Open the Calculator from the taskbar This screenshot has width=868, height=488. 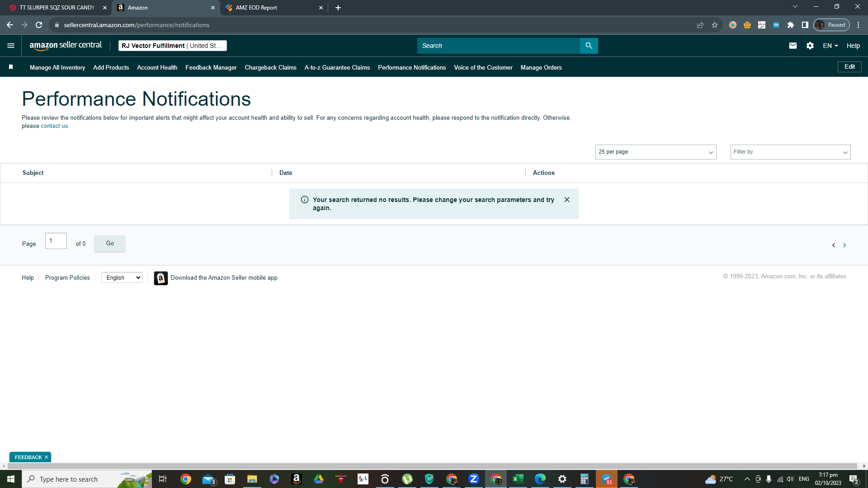[x=585, y=479]
